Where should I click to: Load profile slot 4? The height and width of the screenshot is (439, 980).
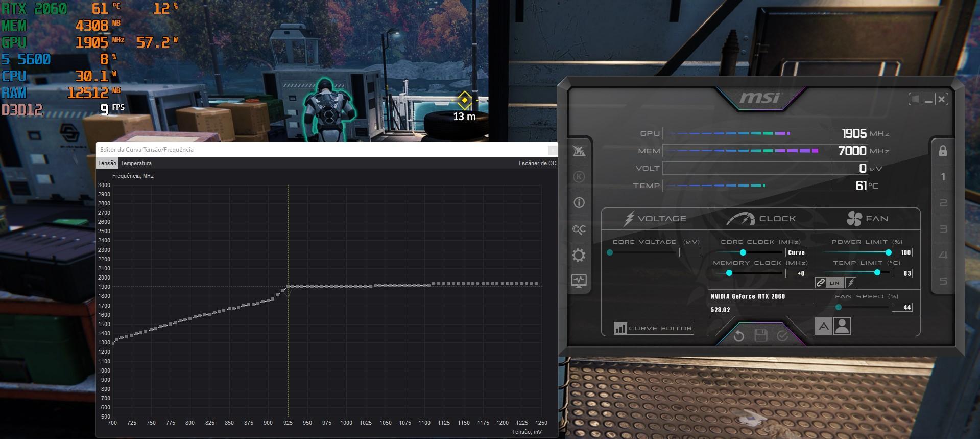(x=943, y=255)
